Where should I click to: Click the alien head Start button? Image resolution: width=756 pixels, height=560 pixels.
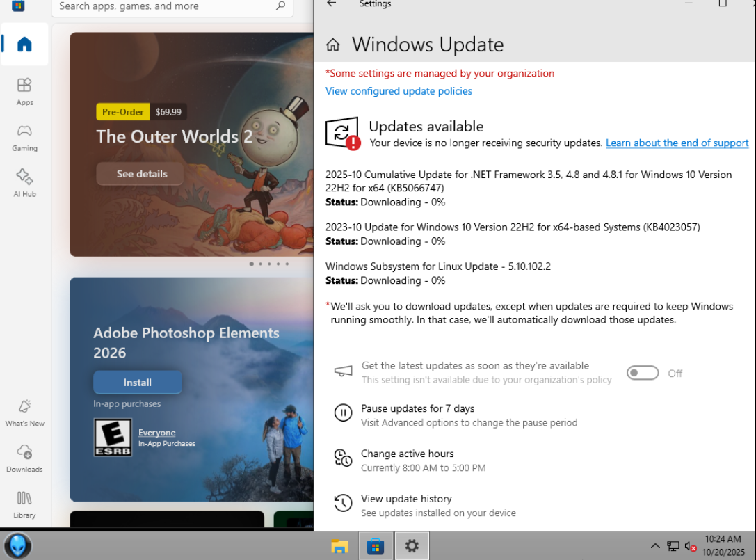(x=18, y=546)
